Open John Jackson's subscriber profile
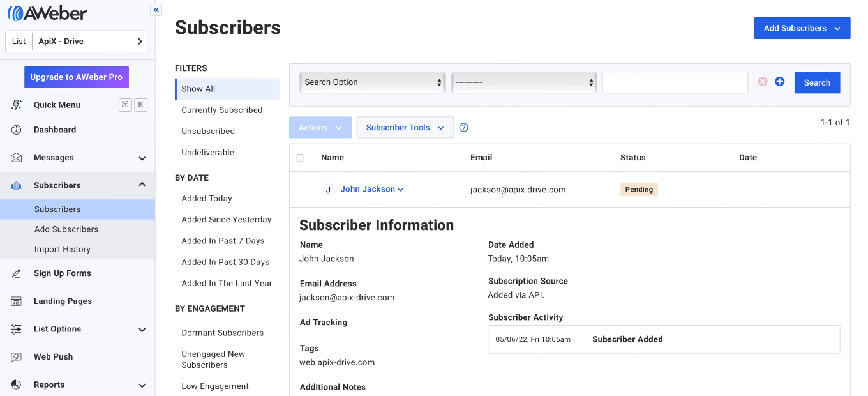868x396 pixels. (368, 188)
